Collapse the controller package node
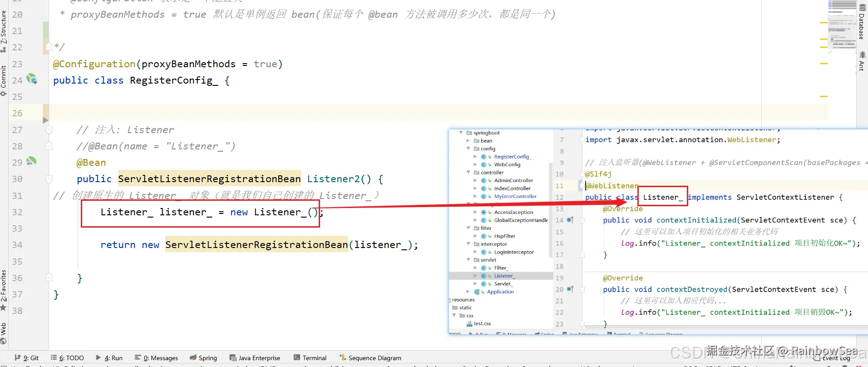This screenshot has width=868, height=367. tap(468, 173)
